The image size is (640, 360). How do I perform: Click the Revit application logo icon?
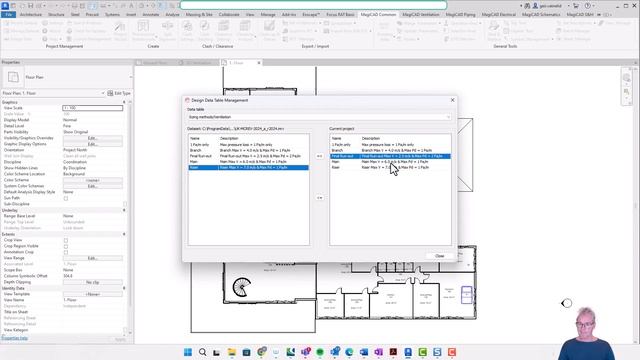tap(5, 6)
